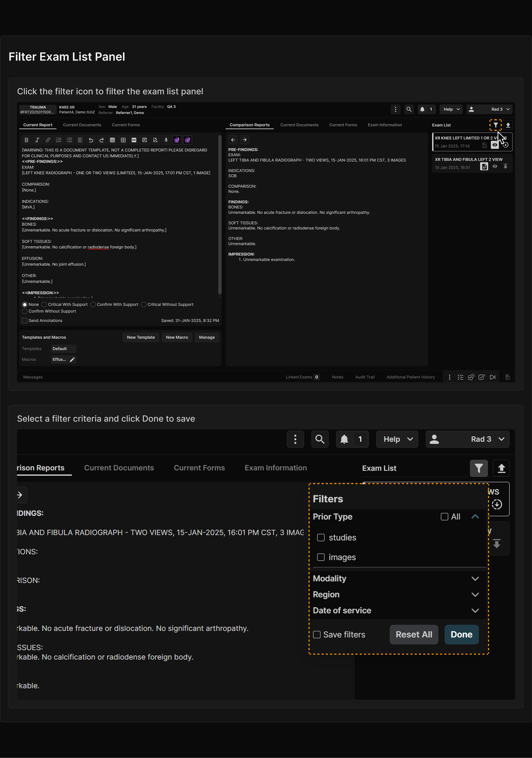
Task: Open Additional Patient History in bottom bar
Action: point(411,377)
